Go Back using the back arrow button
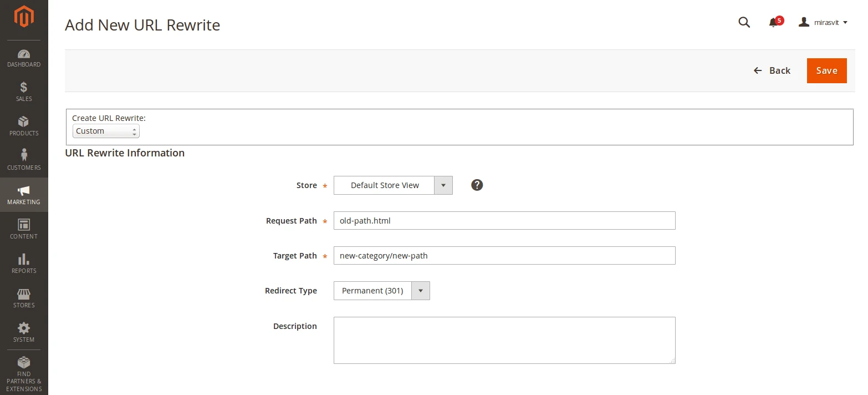 click(772, 70)
